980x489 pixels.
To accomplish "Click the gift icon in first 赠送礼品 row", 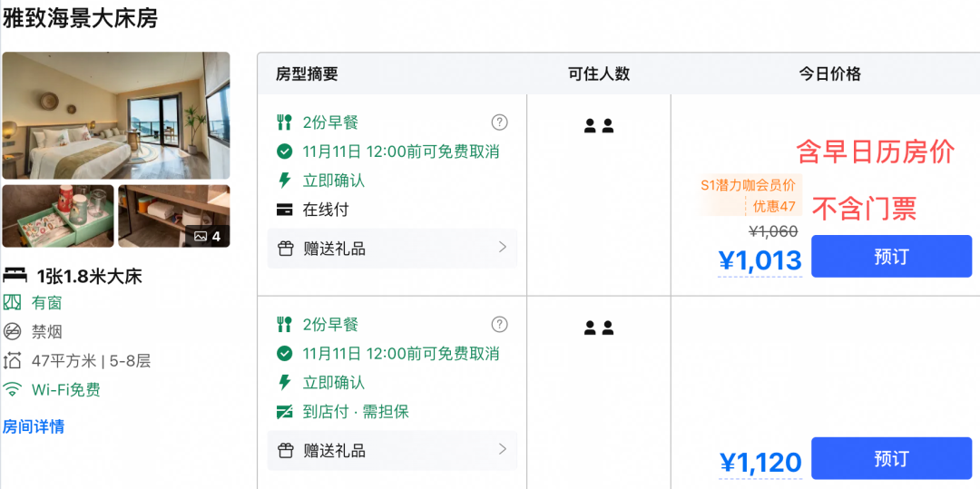I will 285,249.
